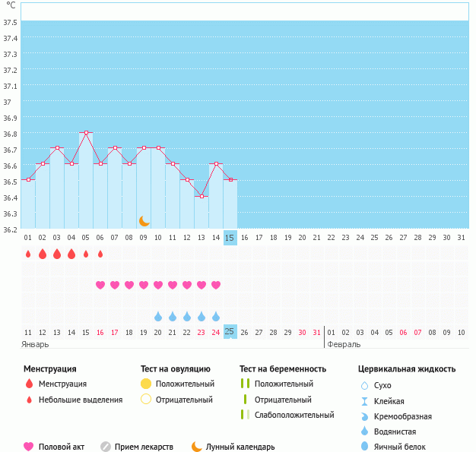
Task: Click the grey pill icon for Прием лекарств
Action: (106, 447)
